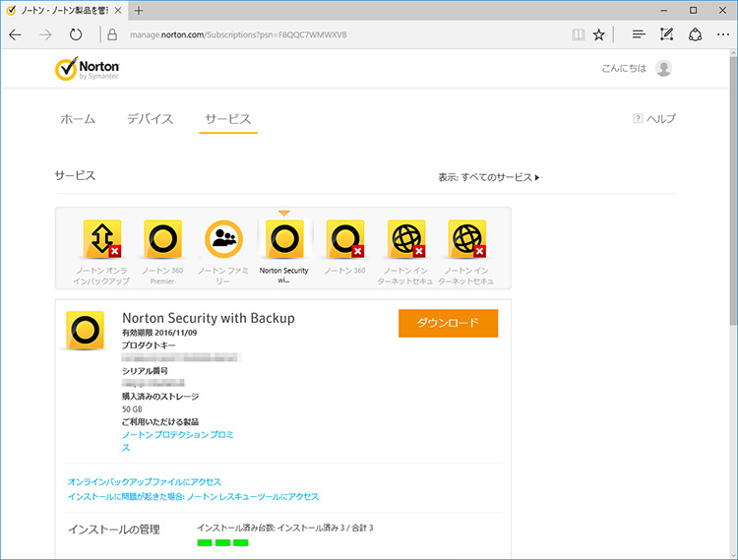This screenshot has width=738, height=560.
Task: Click the Norton by Symantec logo
Action: click(x=88, y=69)
